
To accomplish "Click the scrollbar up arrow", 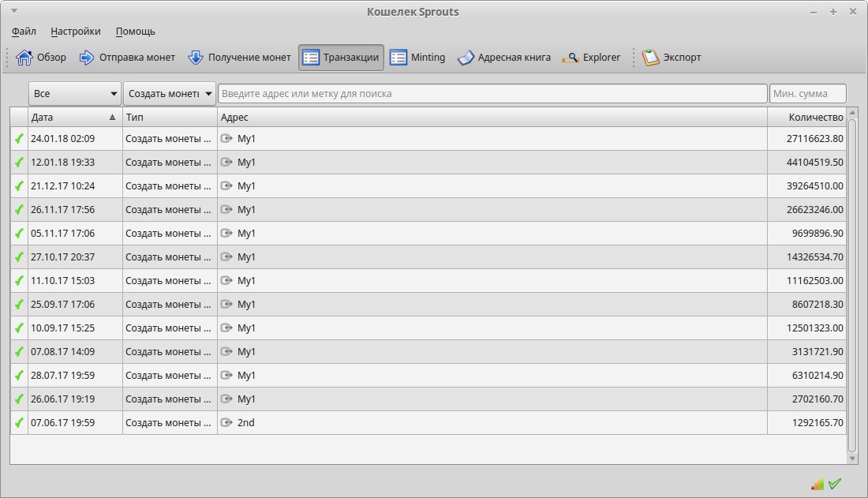I will pos(852,112).
